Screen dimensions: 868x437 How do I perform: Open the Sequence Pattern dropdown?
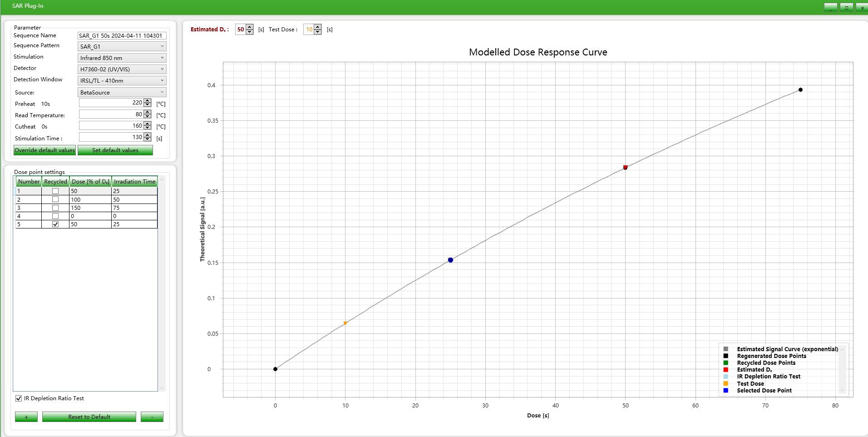tap(122, 47)
